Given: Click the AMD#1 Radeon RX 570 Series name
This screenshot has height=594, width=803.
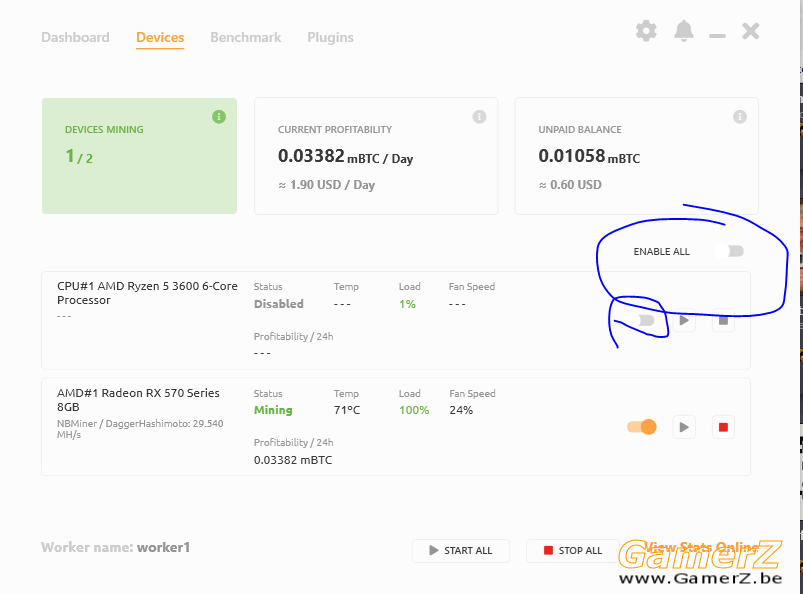Looking at the screenshot, I should coord(138,400).
